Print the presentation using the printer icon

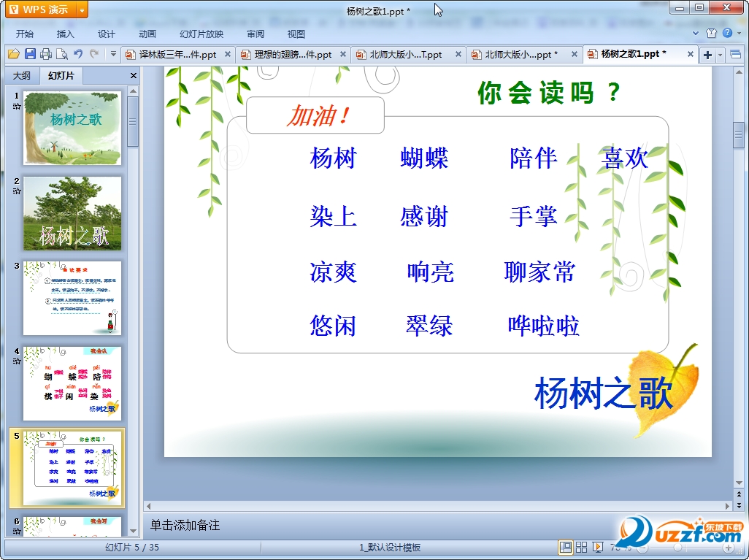click(x=46, y=54)
